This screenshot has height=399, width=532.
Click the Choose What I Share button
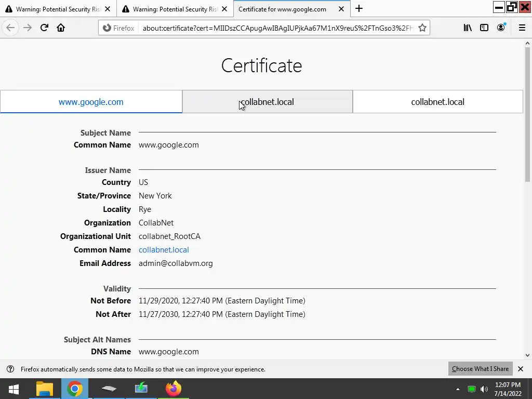pos(480,369)
